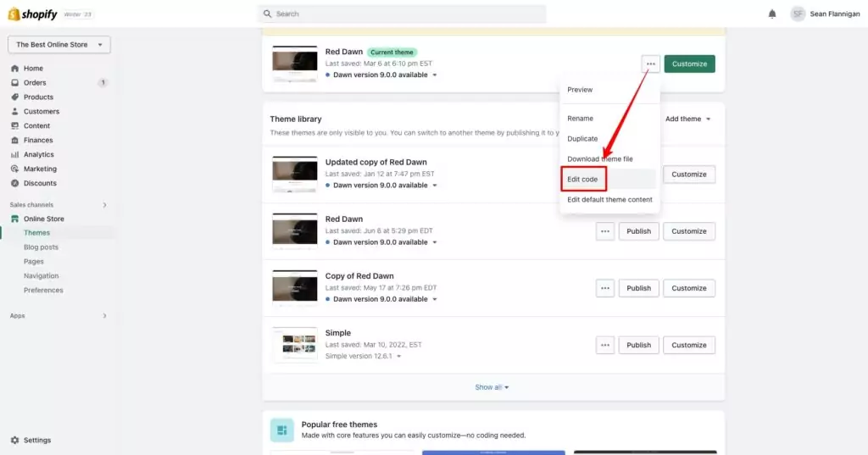Screen dimensions: 868x455
Task: Expand Show all themes
Action: tap(492, 387)
